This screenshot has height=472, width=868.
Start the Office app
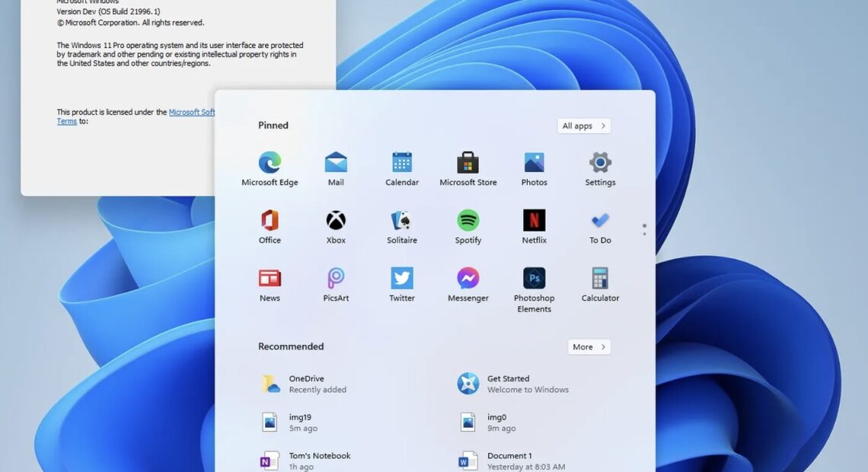[270, 224]
